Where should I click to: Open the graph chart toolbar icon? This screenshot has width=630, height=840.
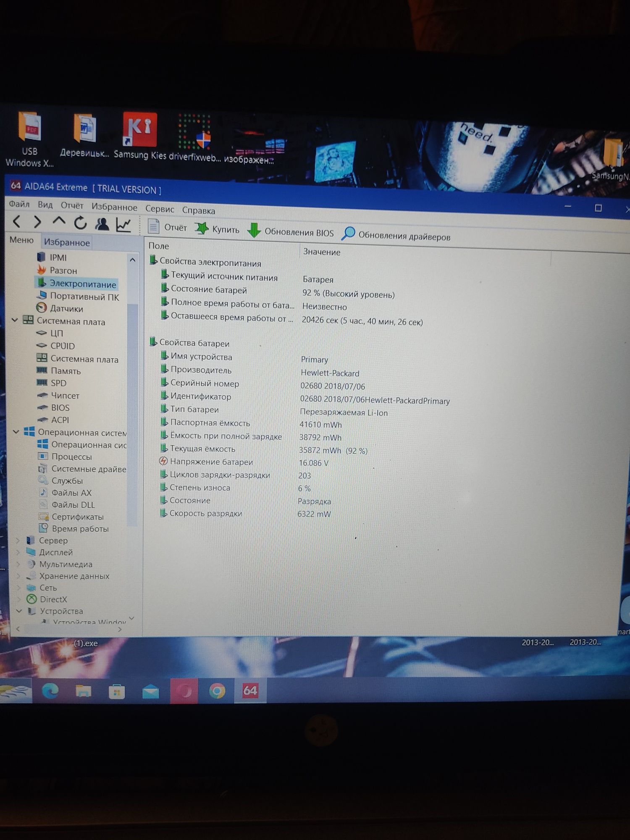pyautogui.click(x=123, y=226)
